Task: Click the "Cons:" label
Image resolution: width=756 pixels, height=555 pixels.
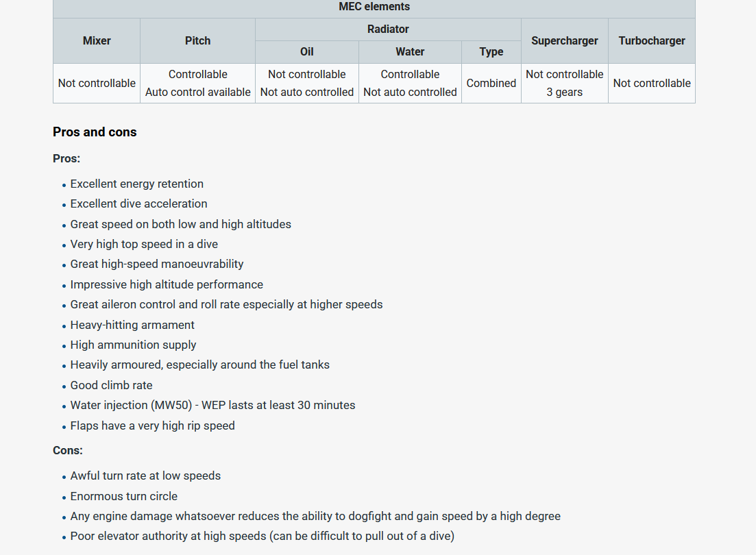Action: [68, 450]
